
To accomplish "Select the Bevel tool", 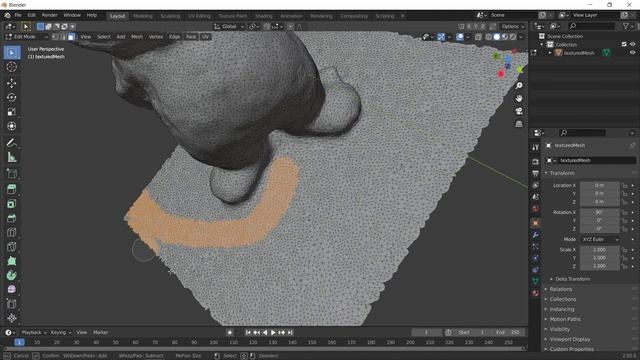I will (11, 218).
